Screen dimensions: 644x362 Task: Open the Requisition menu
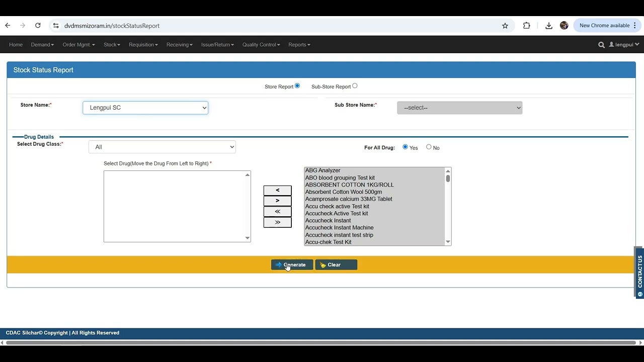point(143,45)
